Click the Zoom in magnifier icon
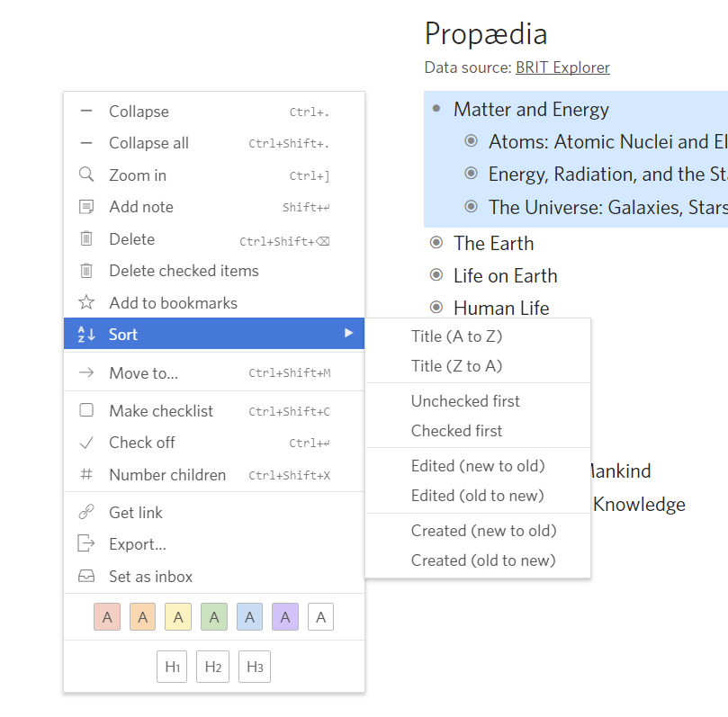The image size is (728, 717). (x=86, y=175)
